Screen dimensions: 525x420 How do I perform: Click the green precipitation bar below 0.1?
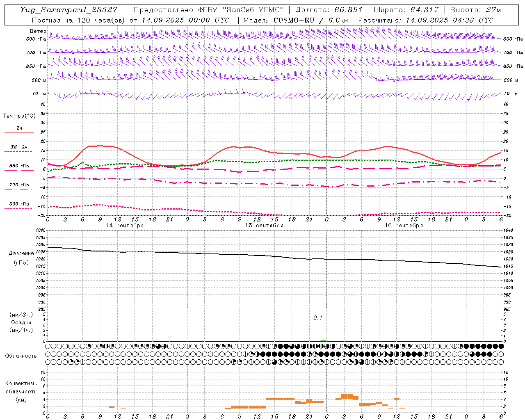coord(324,340)
